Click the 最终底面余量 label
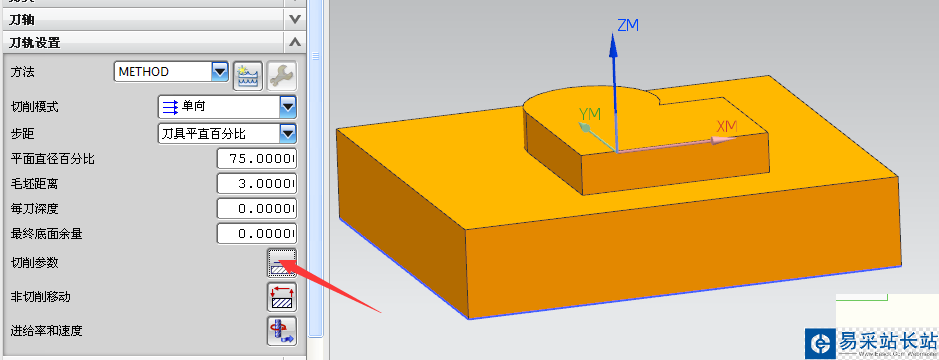The image size is (939, 360). 47,234
